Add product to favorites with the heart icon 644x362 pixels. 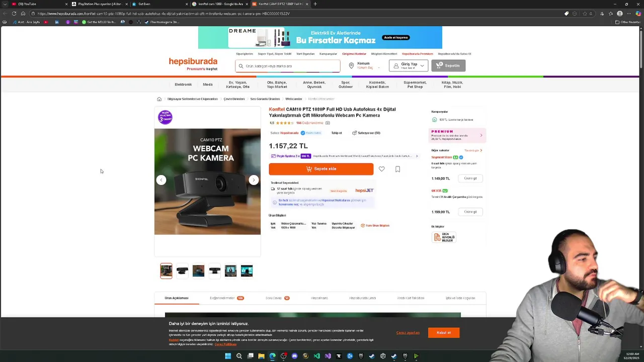[x=382, y=169]
